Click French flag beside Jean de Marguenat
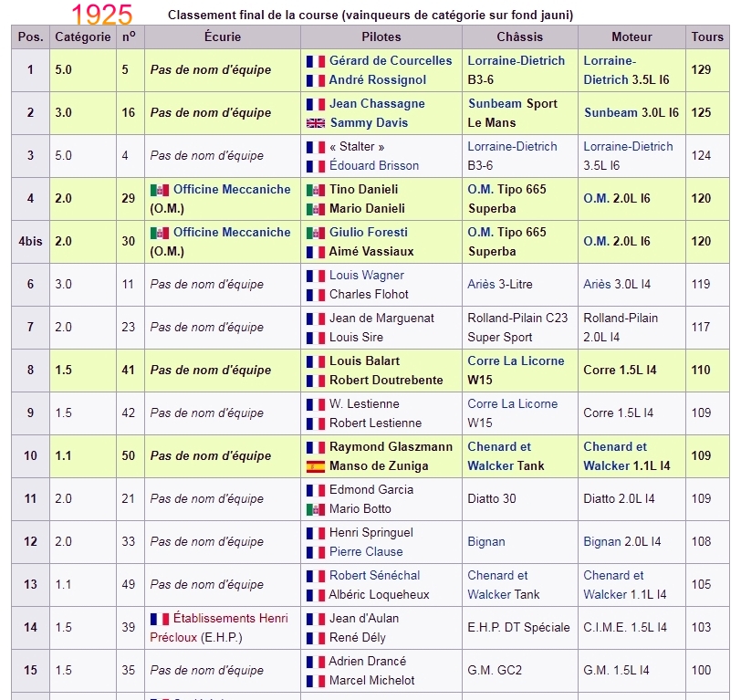The width and height of the screenshot is (741, 700). point(315,319)
